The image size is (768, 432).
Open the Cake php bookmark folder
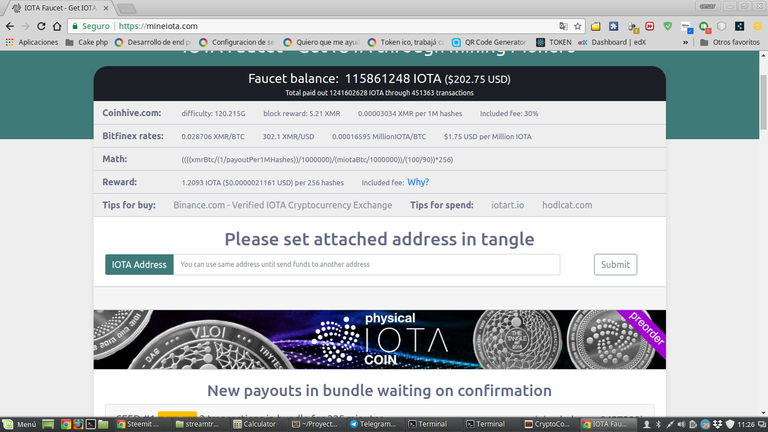click(x=87, y=42)
